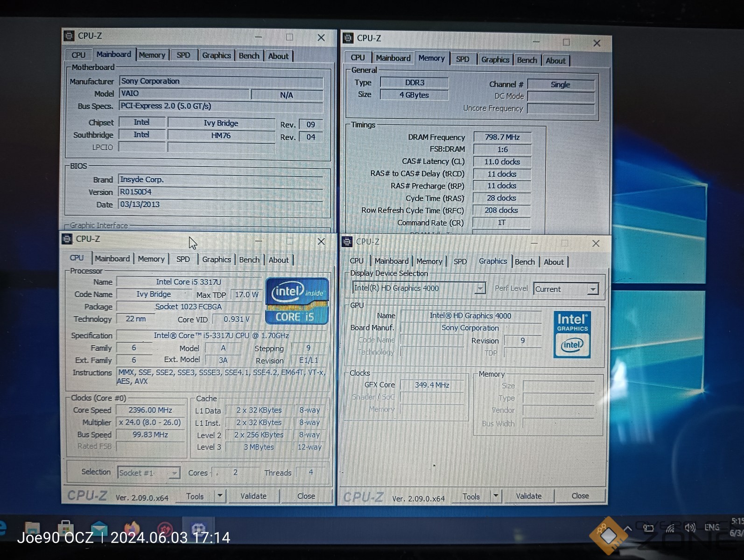The width and height of the screenshot is (744, 560).
Task: Click the Intel Inside Core i5 logo
Action: point(297,301)
